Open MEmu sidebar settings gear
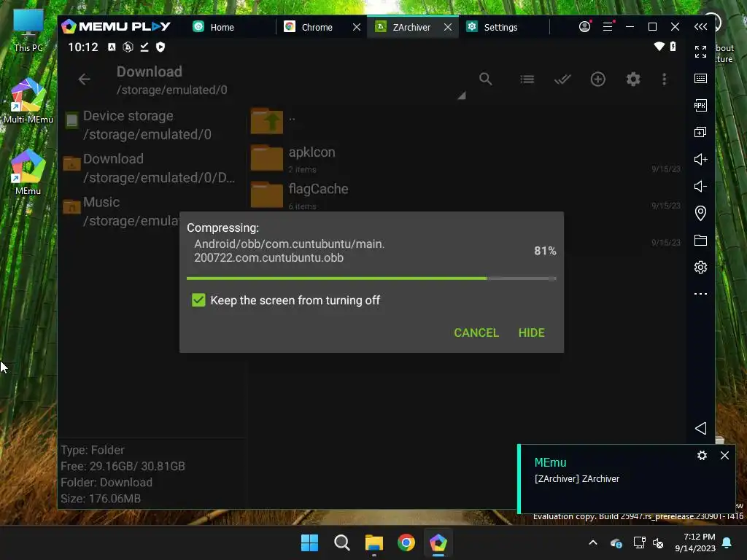This screenshot has height=560, width=747. [x=700, y=267]
